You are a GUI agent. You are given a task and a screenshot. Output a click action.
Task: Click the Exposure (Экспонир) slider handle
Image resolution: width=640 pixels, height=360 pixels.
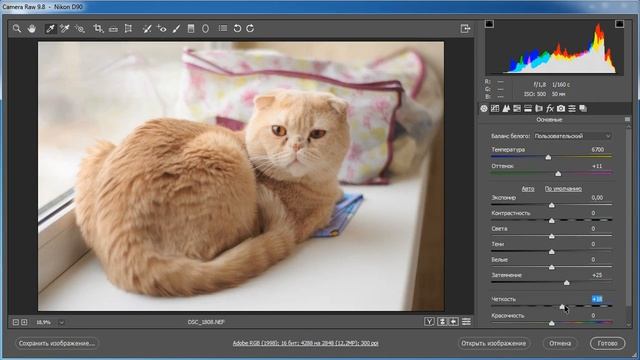[x=551, y=205]
